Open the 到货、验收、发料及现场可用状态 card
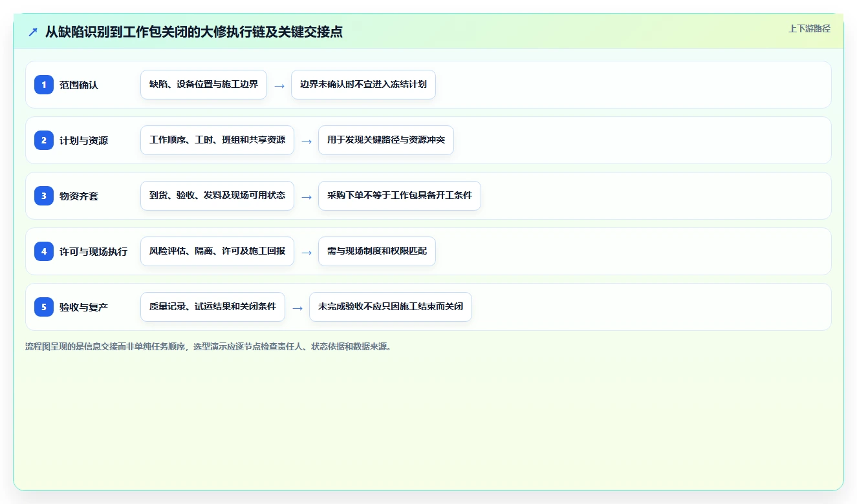This screenshot has height=504, width=857. (217, 196)
